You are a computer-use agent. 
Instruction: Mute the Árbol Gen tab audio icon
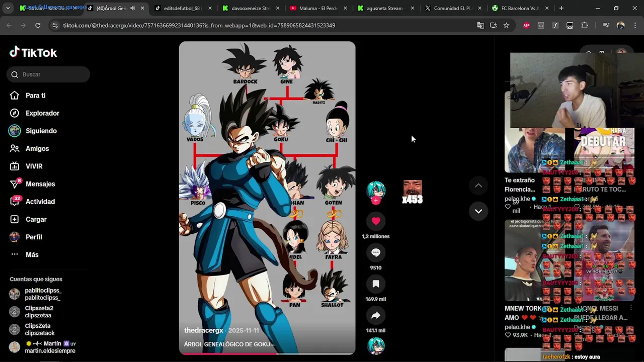click(x=133, y=8)
